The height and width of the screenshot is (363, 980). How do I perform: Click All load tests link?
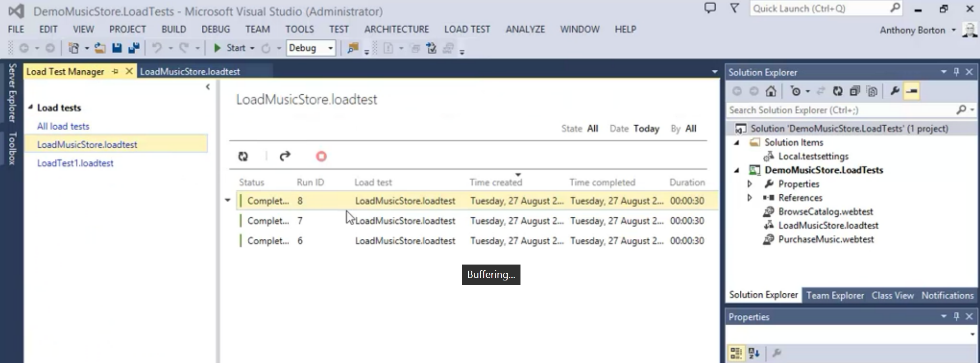[x=63, y=126]
